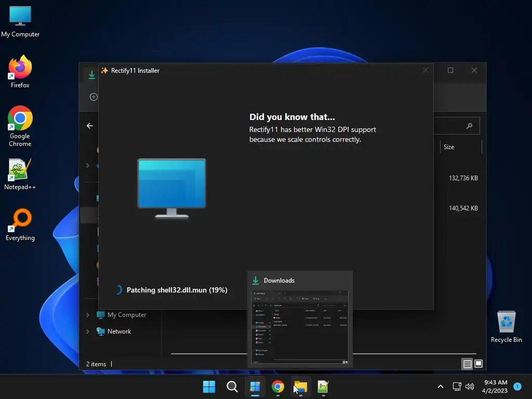This screenshot has width=532, height=399.
Task: Select File Explorer taskbar icon
Action: coord(301,387)
